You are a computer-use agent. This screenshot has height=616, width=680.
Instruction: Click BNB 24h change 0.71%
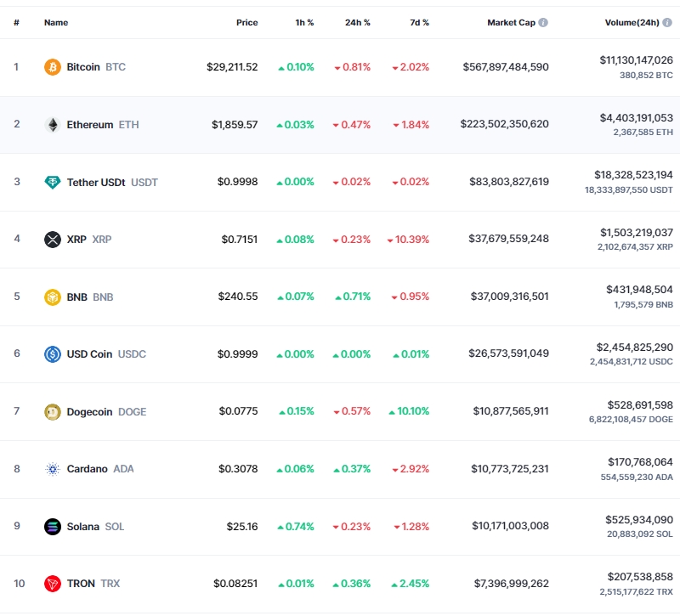pyautogui.click(x=353, y=297)
